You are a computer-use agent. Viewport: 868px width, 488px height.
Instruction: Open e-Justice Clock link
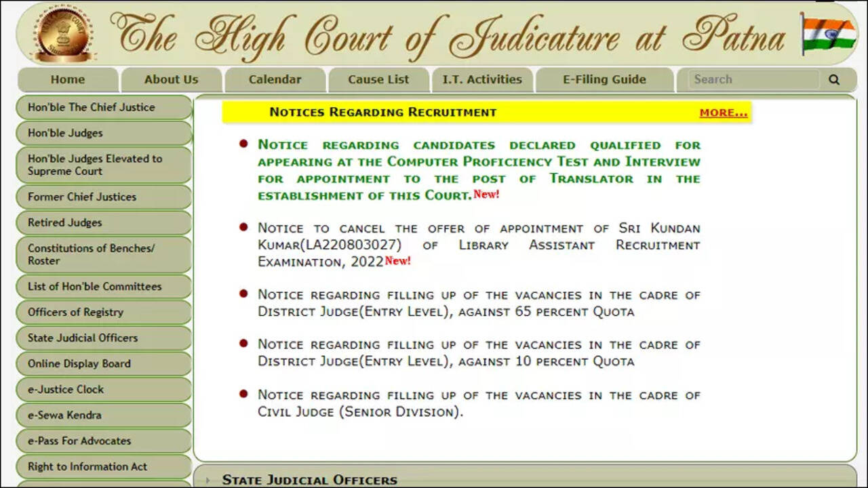[104, 389]
